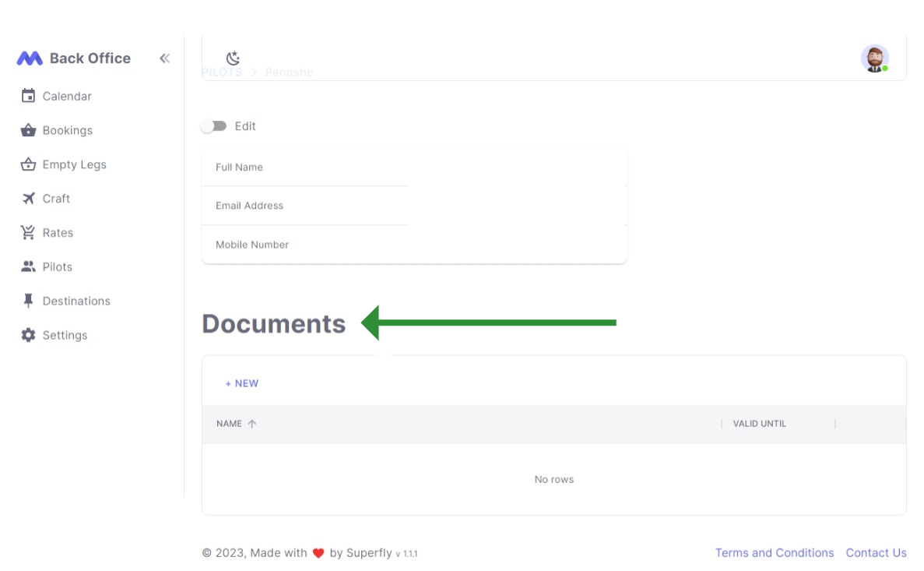Collapse the sidebar with the double chevron
Viewport: 924px width, 571px height.
point(164,58)
